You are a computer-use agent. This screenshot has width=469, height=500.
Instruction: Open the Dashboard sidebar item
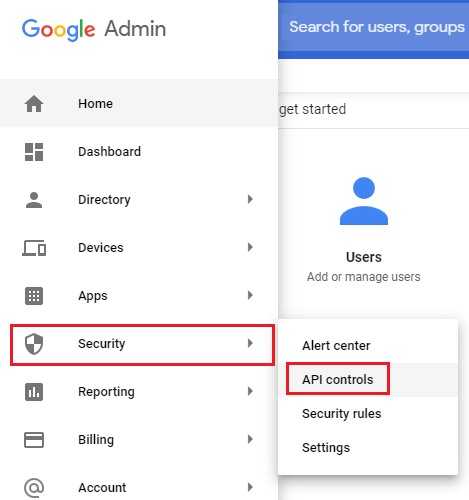[x=139, y=152]
